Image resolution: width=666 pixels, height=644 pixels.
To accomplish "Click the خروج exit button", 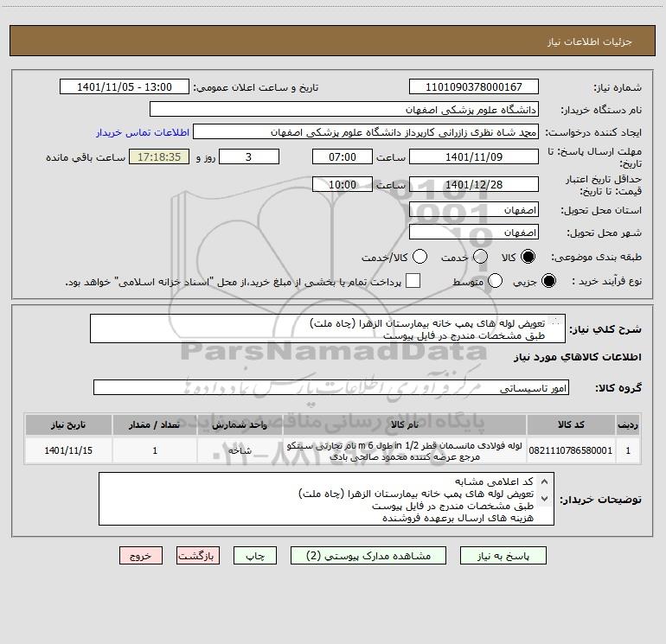I will 141,556.
